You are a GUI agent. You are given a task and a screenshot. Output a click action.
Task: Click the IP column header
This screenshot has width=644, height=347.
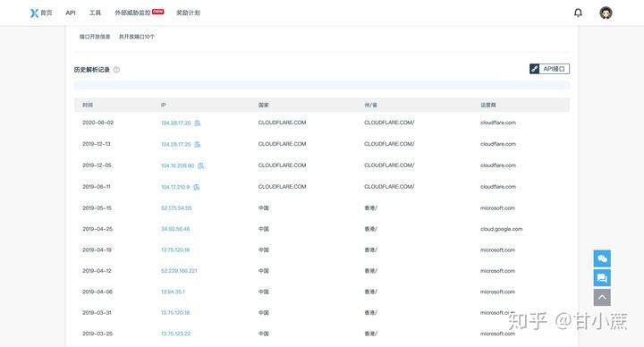pyautogui.click(x=164, y=106)
